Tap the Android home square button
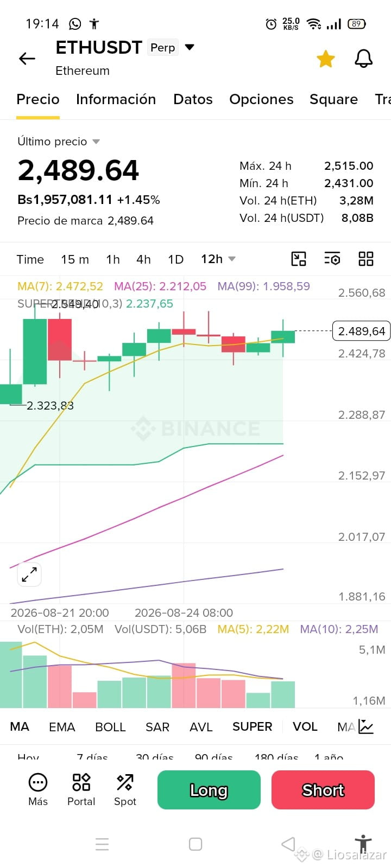 coord(195,844)
